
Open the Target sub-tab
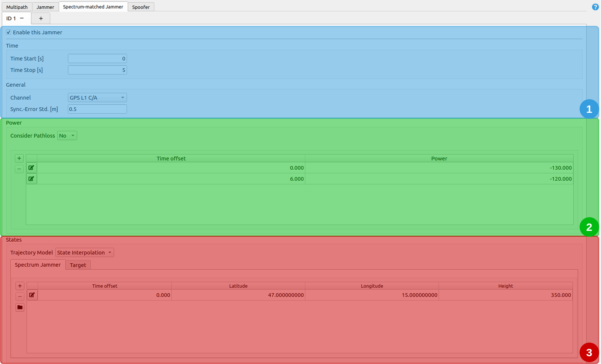coord(78,265)
